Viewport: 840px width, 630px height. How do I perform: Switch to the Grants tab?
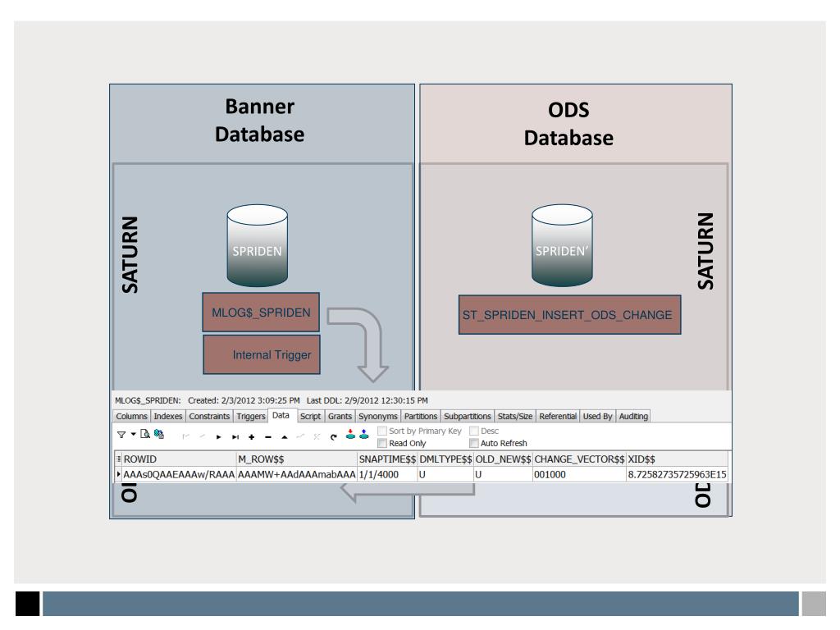340,416
